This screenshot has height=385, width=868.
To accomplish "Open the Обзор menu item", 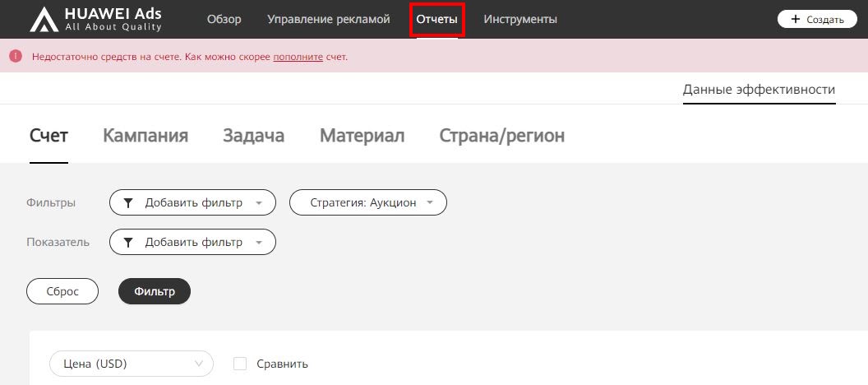I will point(224,19).
